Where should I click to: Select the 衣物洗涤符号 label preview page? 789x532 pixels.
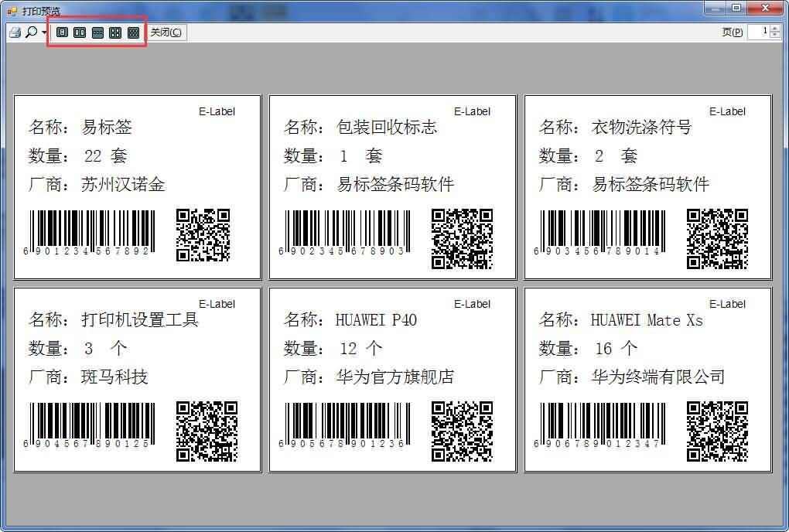647,186
